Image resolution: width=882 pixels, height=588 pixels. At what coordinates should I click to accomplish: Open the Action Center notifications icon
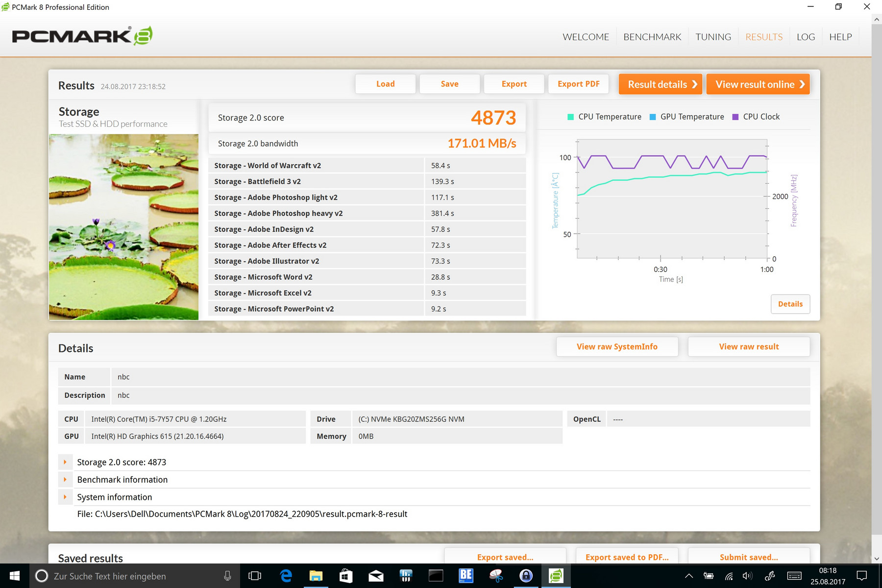point(861,576)
